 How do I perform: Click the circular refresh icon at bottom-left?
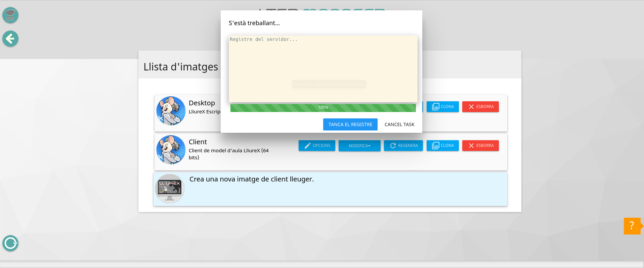pyautogui.click(x=10, y=243)
